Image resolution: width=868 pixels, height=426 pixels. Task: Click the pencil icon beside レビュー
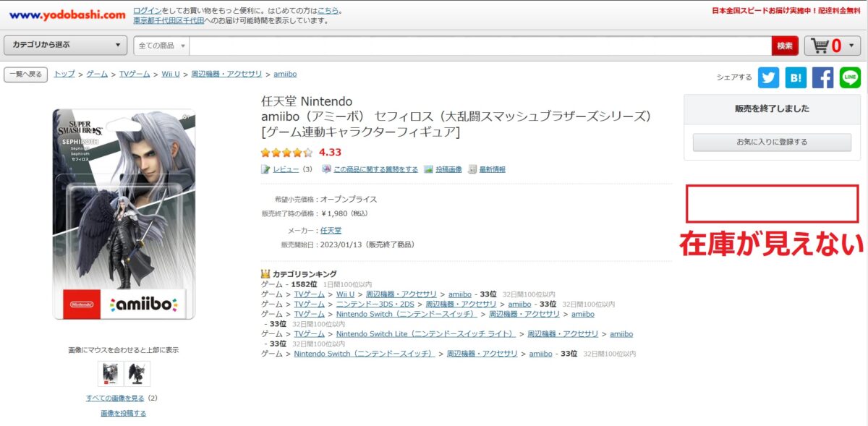pyautogui.click(x=265, y=169)
